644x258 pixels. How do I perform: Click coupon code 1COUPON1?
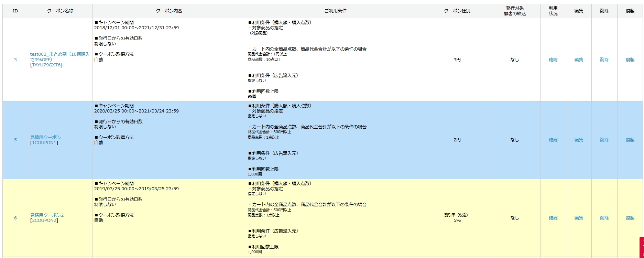tap(44, 143)
